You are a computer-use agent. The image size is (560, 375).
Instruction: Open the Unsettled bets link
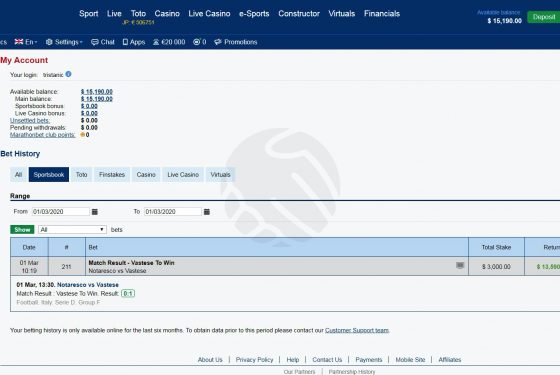click(x=30, y=120)
